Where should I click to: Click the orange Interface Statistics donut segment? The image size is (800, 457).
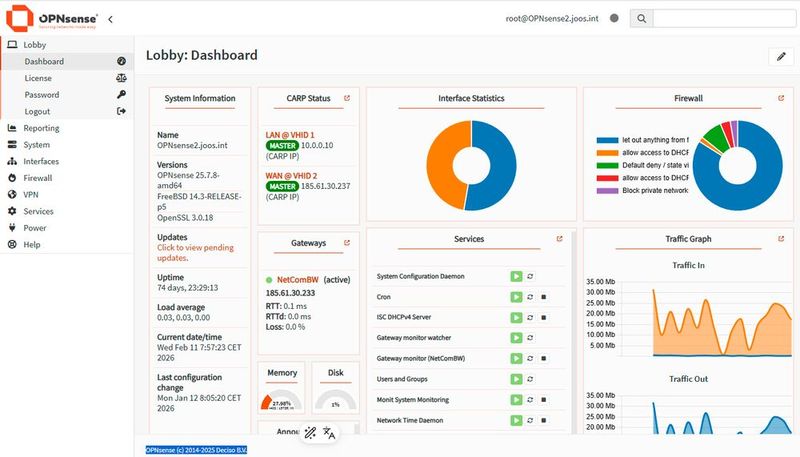[x=440, y=163]
